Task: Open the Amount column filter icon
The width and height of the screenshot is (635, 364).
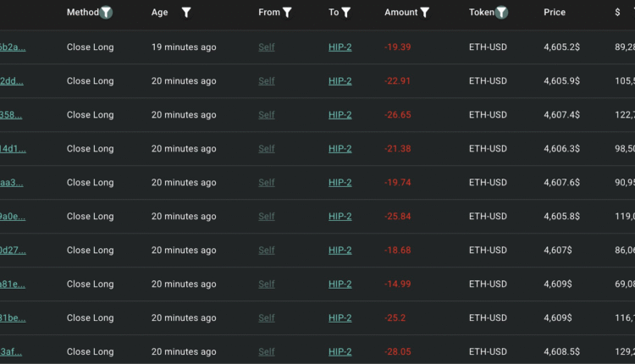Action: [x=425, y=13]
